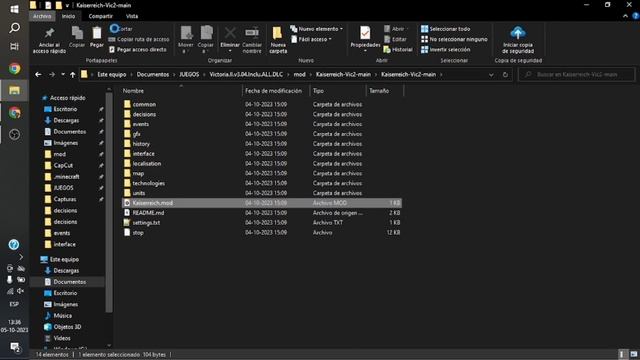Viewport: 640px width, 360px height.
Task: Refresh the current folder view
Action: pos(505,75)
